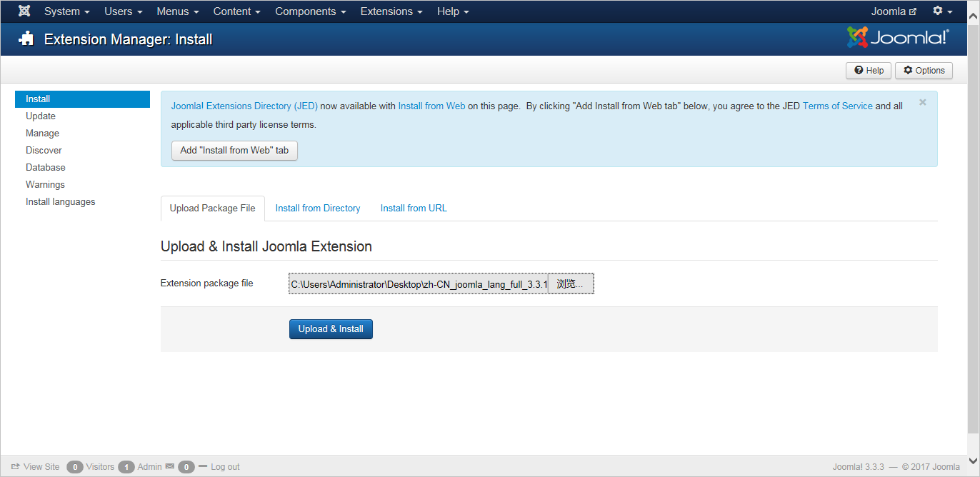Viewport: 980px width, 477px height.
Task: Switch to Install from Directory tab
Action: pyautogui.click(x=318, y=209)
